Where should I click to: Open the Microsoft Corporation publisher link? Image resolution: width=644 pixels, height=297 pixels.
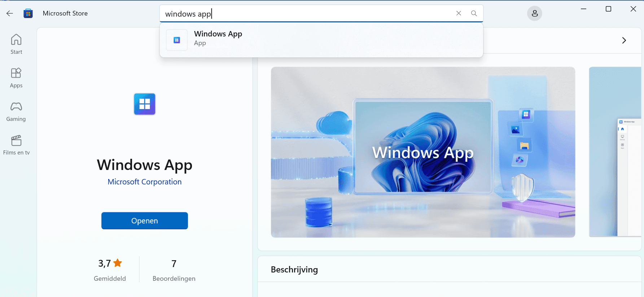point(144,182)
